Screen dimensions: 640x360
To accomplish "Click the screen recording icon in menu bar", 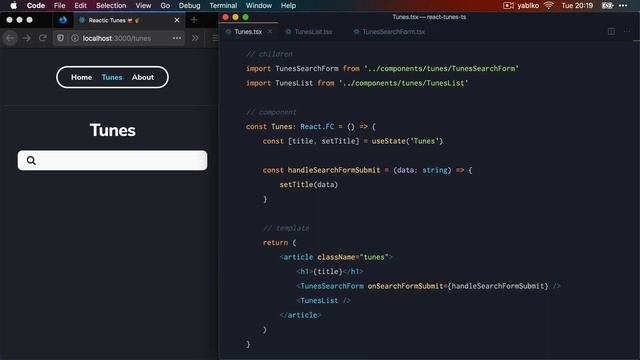I will (x=508, y=5).
